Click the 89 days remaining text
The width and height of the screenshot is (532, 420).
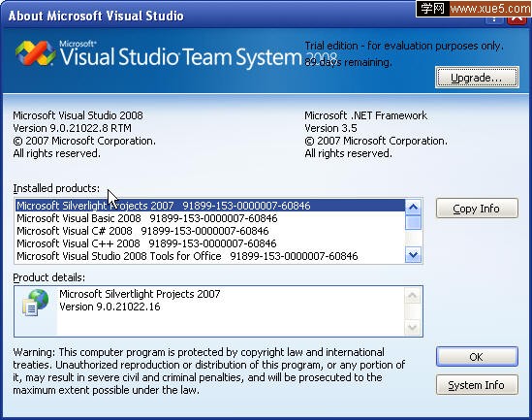[348, 62]
